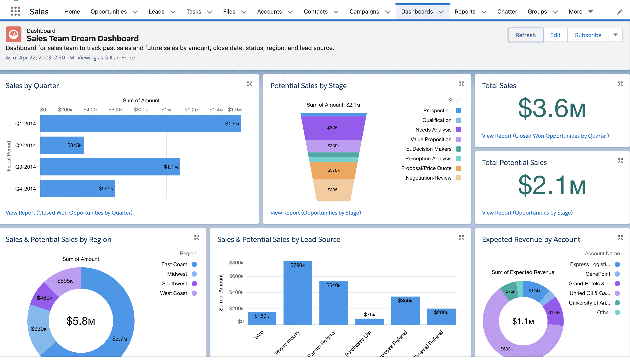Screen dimensions: 630x364
Task: Click the $675K funnel segment
Action: pos(334,128)
